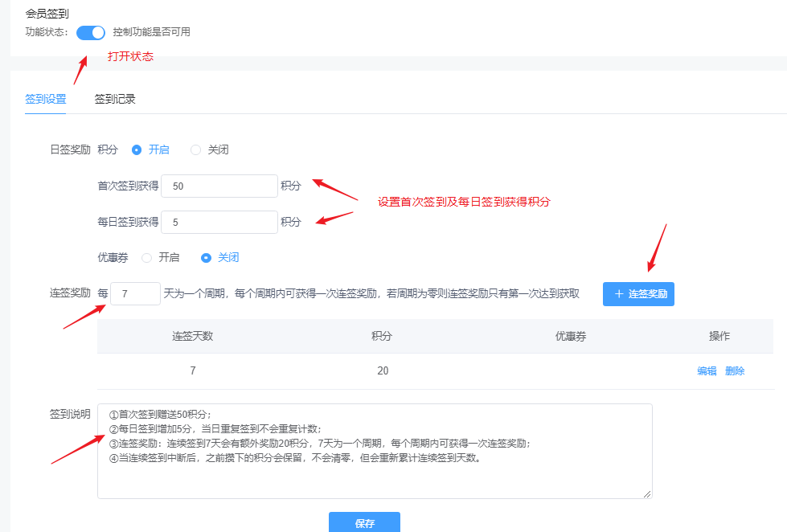Click the 删除 link to remove the reward
The image size is (787, 532).
click(734, 370)
